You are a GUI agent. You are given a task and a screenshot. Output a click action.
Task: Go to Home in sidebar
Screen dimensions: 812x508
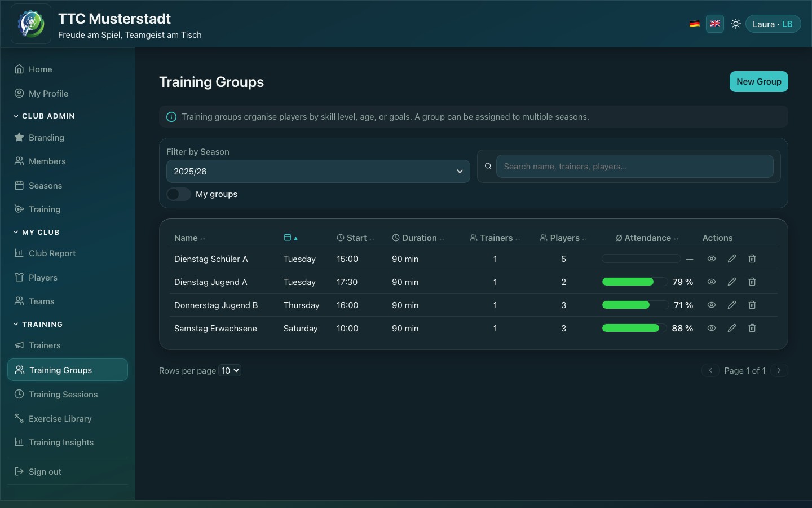68,69
